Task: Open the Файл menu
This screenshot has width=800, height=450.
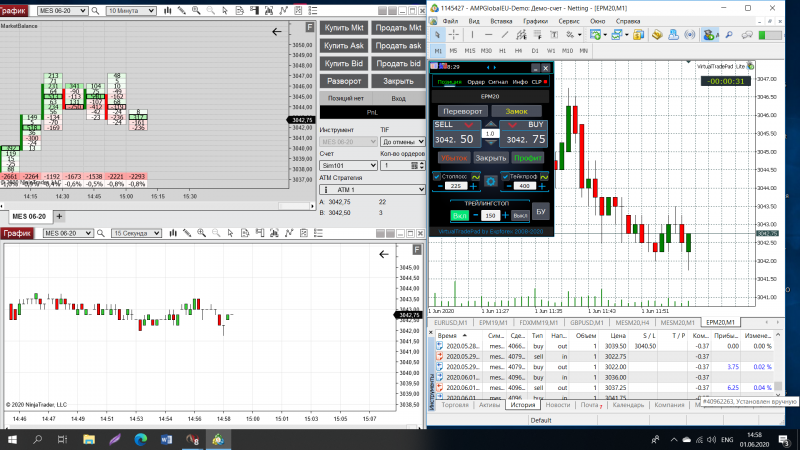Action: click(x=450, y=21)
